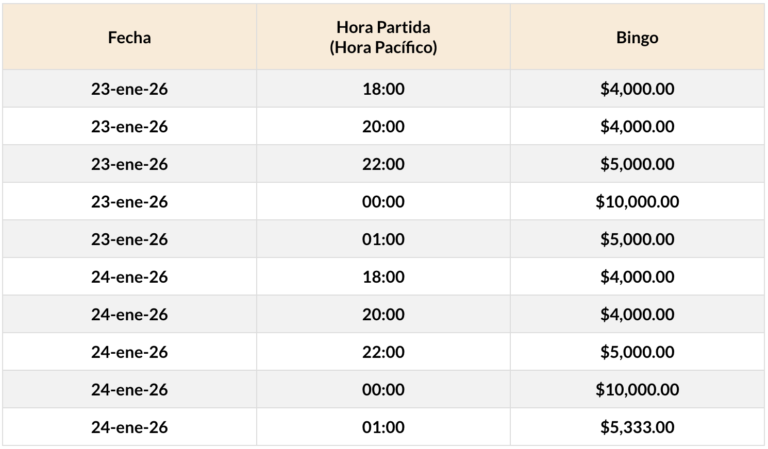Click the 23-ene-26 date in the first row
Screen dimensions: 768x449
pos(129,89)
